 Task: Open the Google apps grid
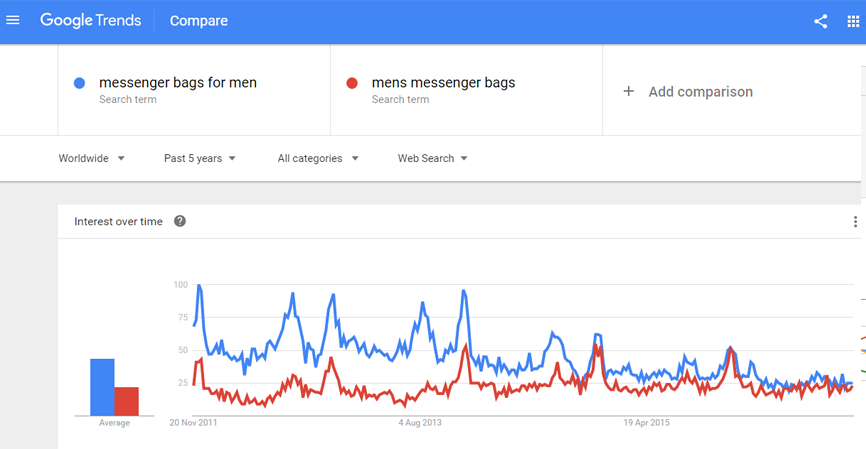(x=853, y=21)
